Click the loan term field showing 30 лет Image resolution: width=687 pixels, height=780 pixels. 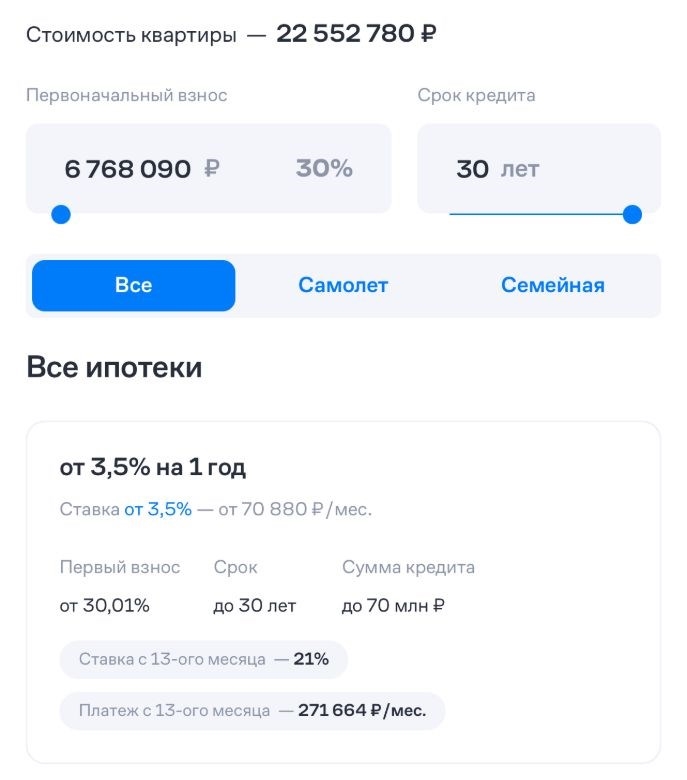coord(497,169)
